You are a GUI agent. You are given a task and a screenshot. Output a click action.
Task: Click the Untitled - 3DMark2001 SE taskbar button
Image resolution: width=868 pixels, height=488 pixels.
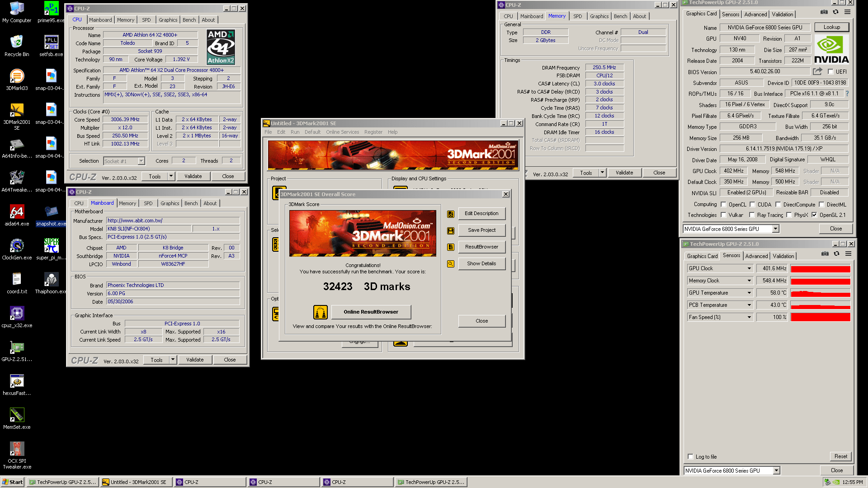point(136,482)
